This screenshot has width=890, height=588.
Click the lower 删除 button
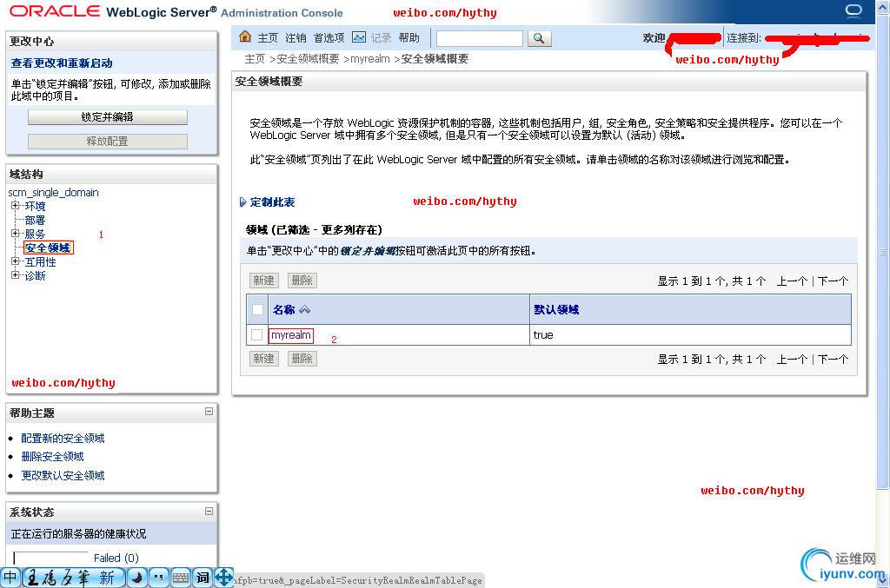point(302,359)
